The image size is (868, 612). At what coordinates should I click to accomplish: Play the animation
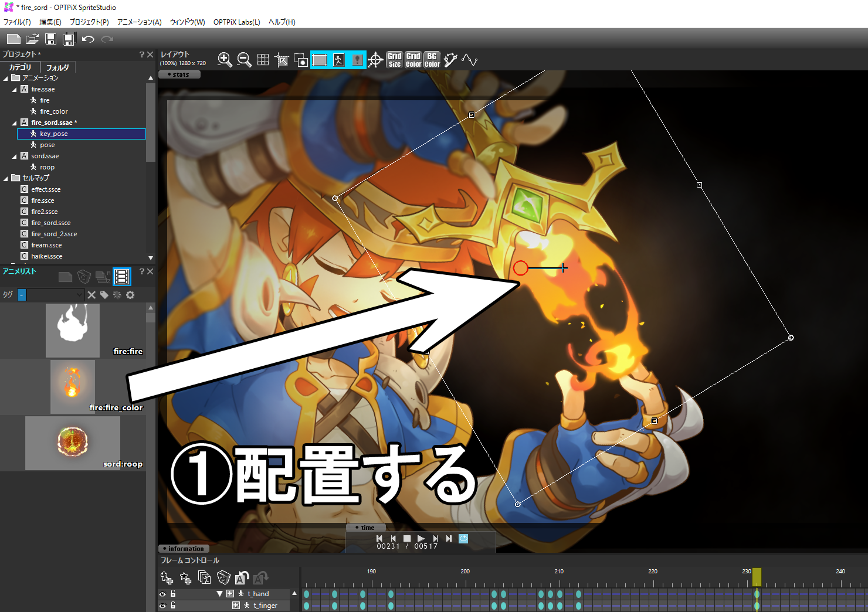click(421, 538)
